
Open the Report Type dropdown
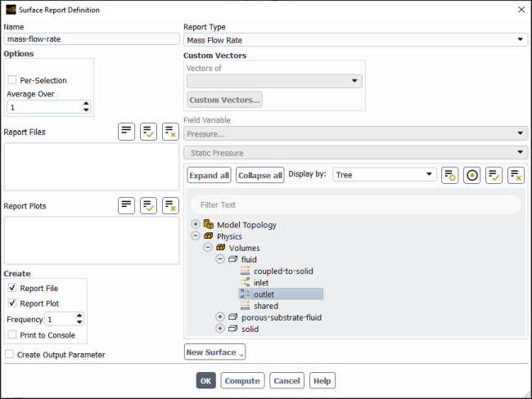[x=355, y=40]
